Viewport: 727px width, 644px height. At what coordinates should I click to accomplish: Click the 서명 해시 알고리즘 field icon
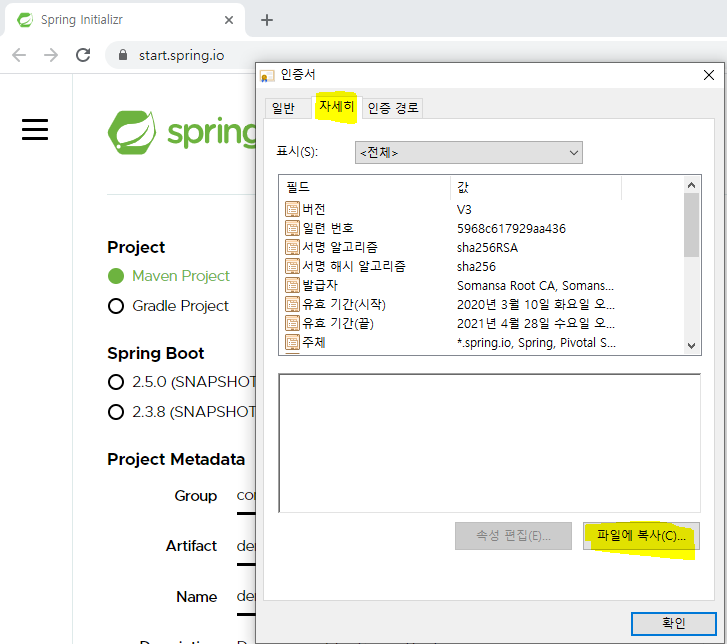point(292,266)
